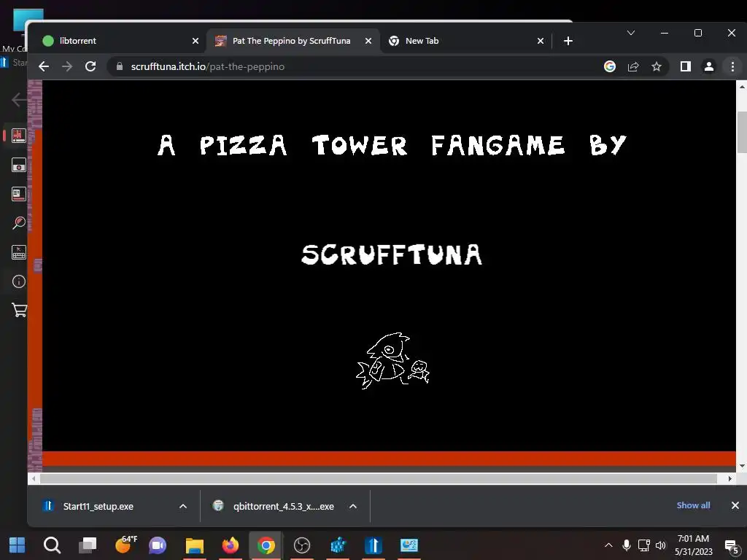Expand options for qbittorrent download
This screenshot has width=747, height=560.
[x=353, y=506]
